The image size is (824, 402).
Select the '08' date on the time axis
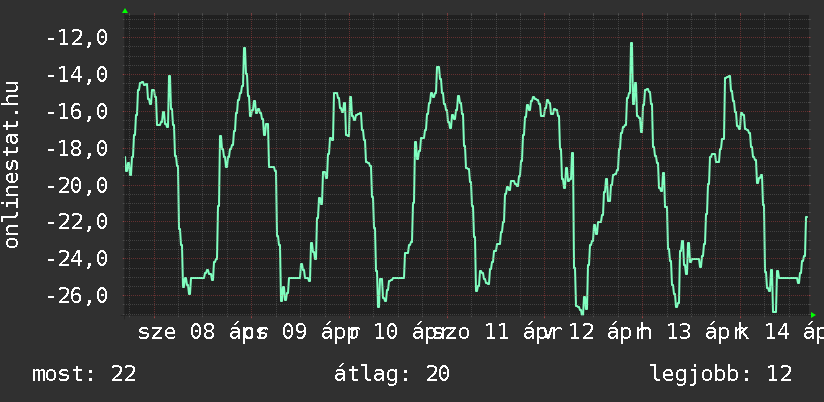point(202,332)
